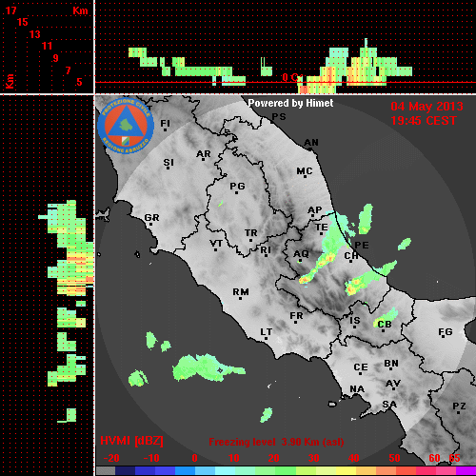Viewport: 476px width, 476px height.
Task: Click the GR city label on the map
Action: pos(151,218)
